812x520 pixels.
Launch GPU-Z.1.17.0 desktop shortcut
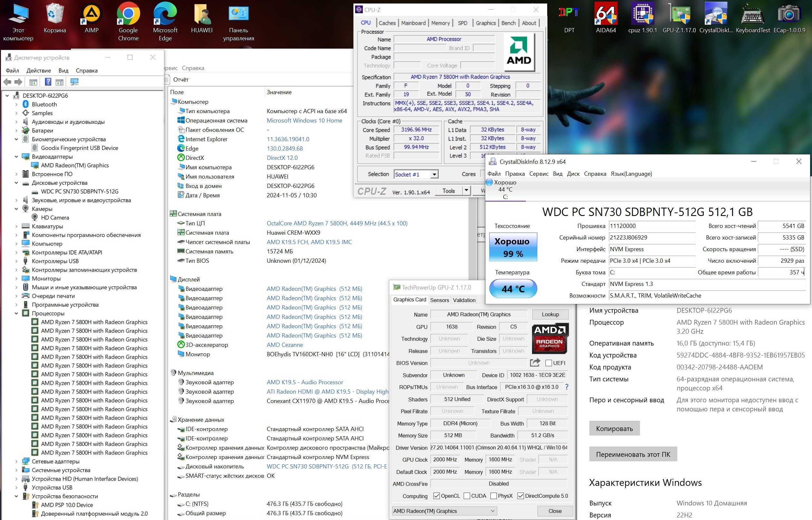click(679, 17)
